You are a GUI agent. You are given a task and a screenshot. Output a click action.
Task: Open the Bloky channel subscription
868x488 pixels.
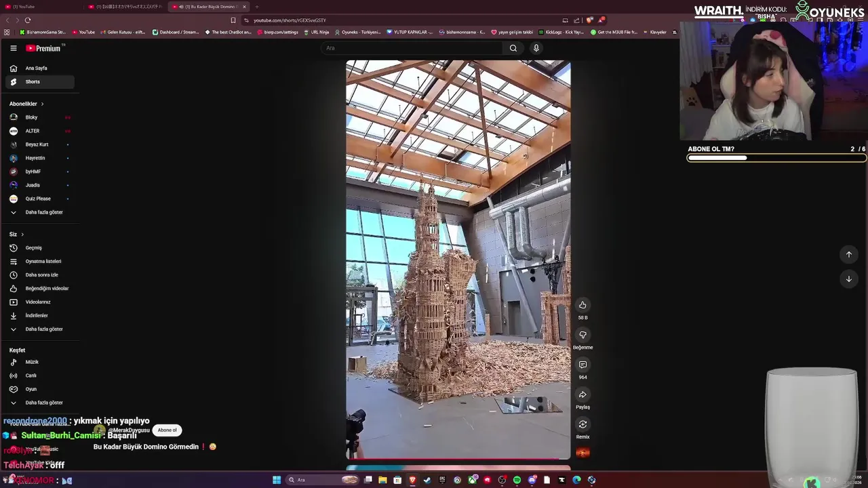[x=40, y=117]
